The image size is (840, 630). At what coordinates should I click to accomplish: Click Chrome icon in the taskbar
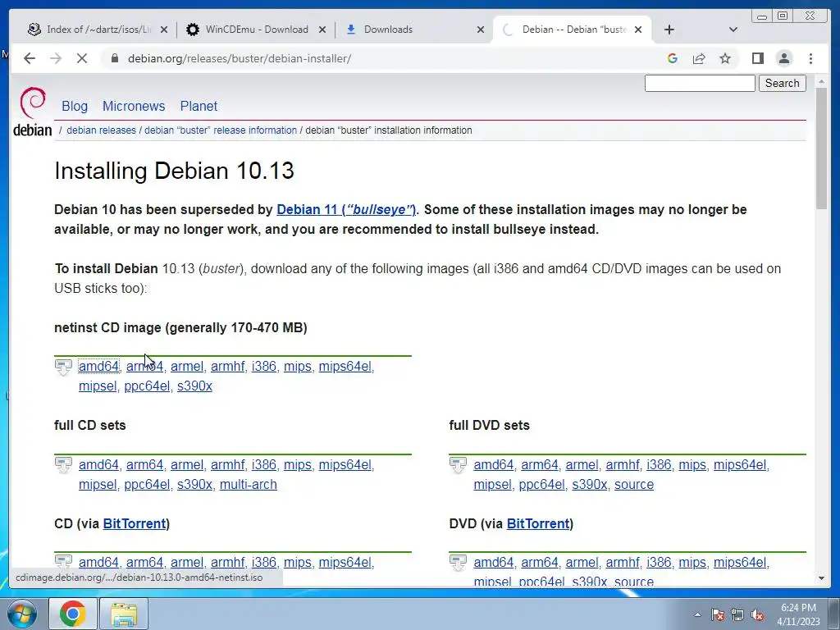73,614
